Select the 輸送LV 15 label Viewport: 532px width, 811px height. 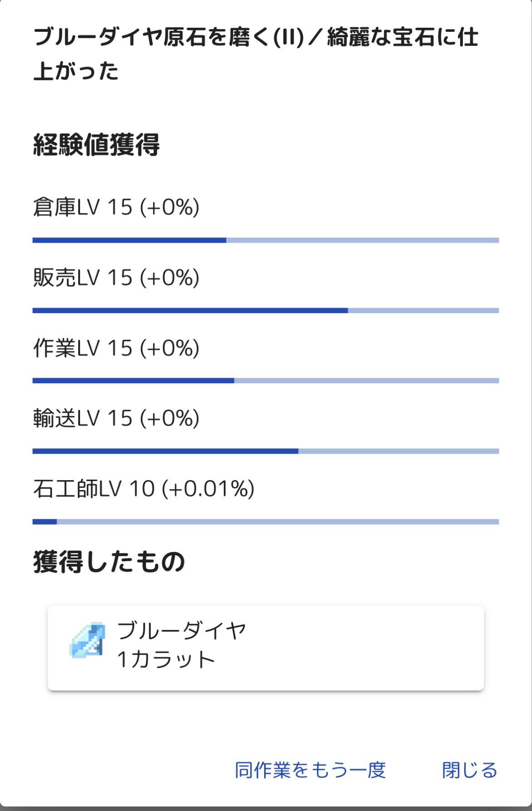[83, 418]
